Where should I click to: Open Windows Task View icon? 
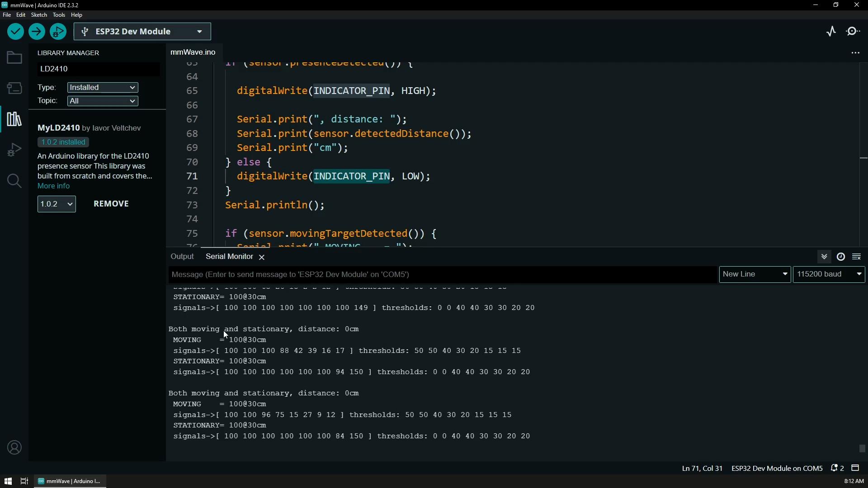pos(24,482)
